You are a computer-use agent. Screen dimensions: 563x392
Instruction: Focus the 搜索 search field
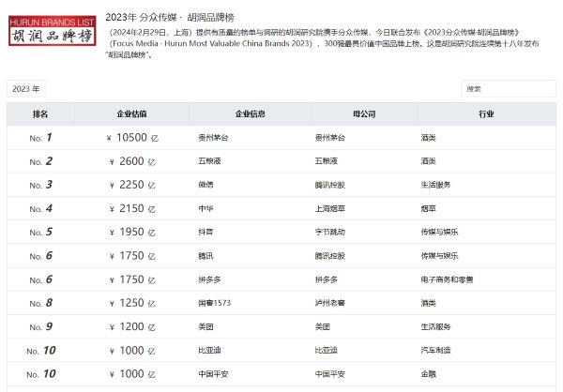click(x=508, y=89)
